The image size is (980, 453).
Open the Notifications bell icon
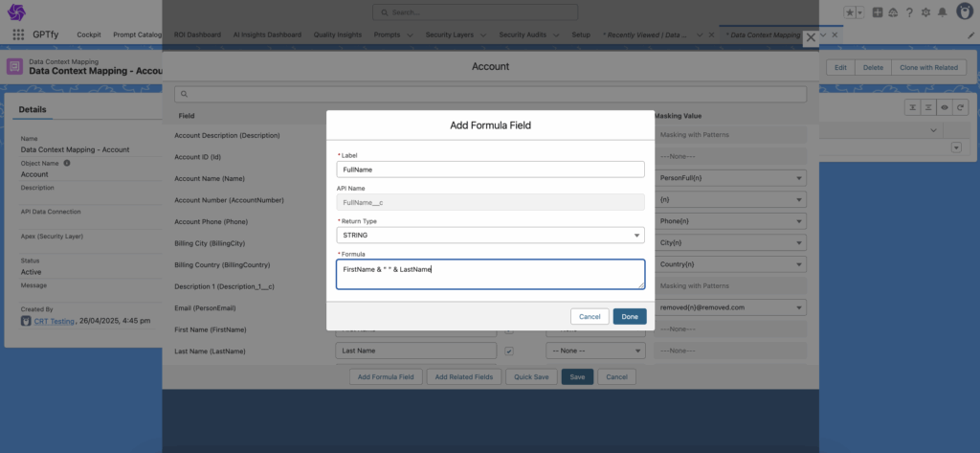942,12
